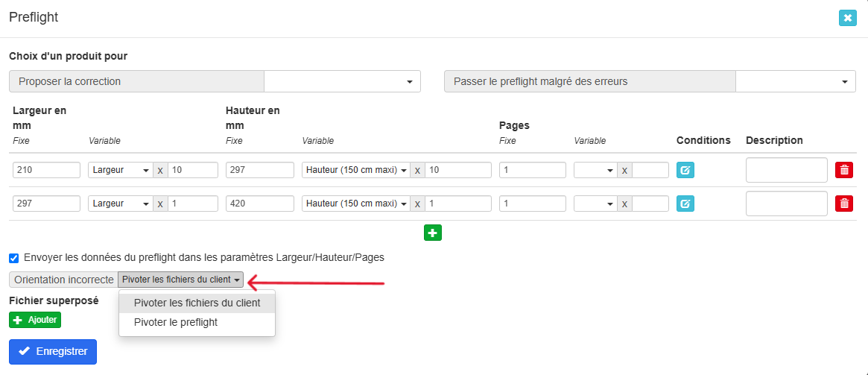
Task: Open the first row Pages variable dropdown
Action: 595,170
